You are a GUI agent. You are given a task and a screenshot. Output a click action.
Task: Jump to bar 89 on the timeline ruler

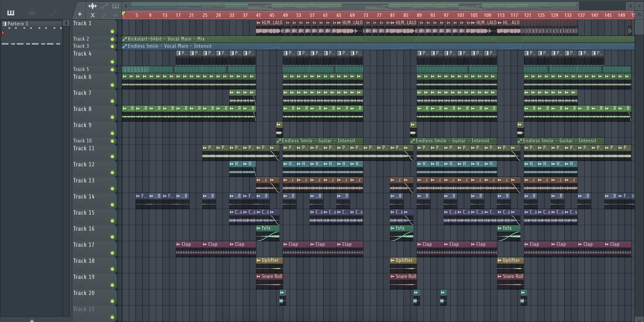(x=419, y=15)
